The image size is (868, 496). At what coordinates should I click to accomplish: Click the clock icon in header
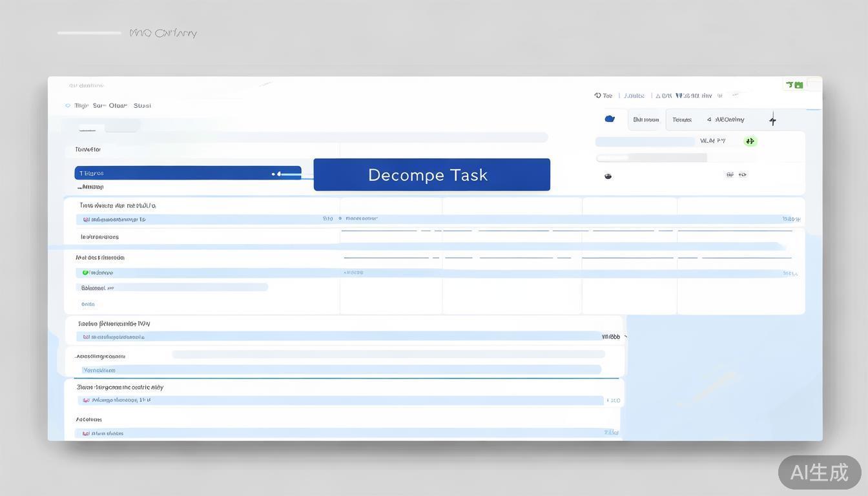tap(597, 96)
